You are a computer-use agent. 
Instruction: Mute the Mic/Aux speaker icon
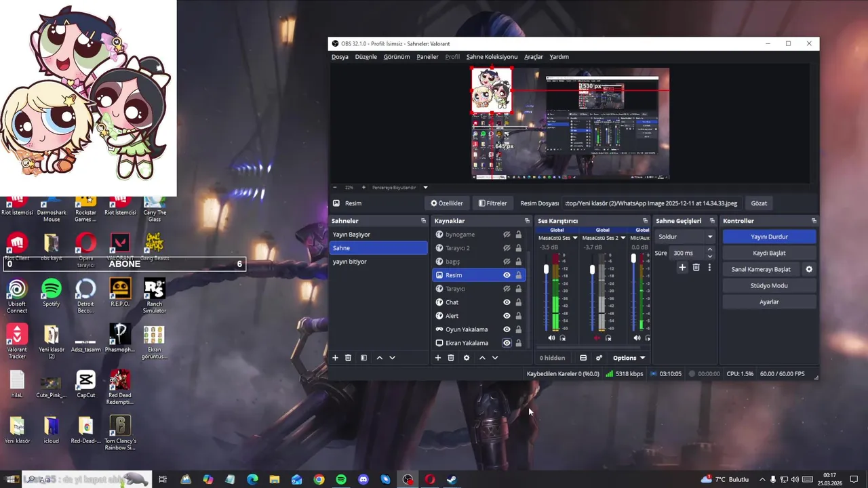click(637, 338)
